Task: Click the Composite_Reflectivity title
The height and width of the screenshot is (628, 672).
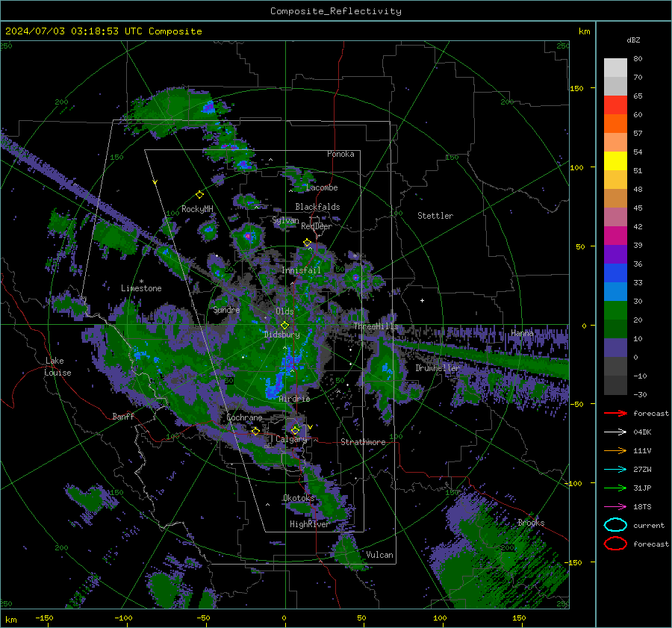Action: pos(335,11)
